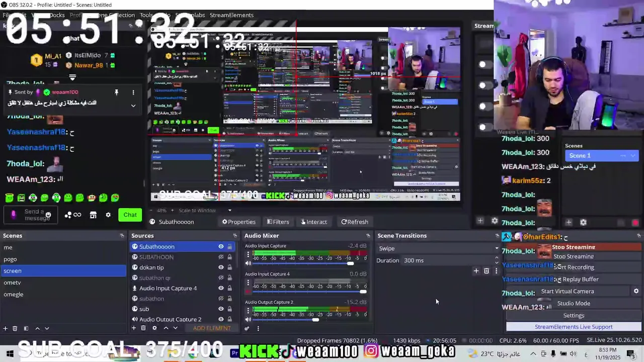
Task: Add a configurable transition with plus icon
Action: (476, 271)
